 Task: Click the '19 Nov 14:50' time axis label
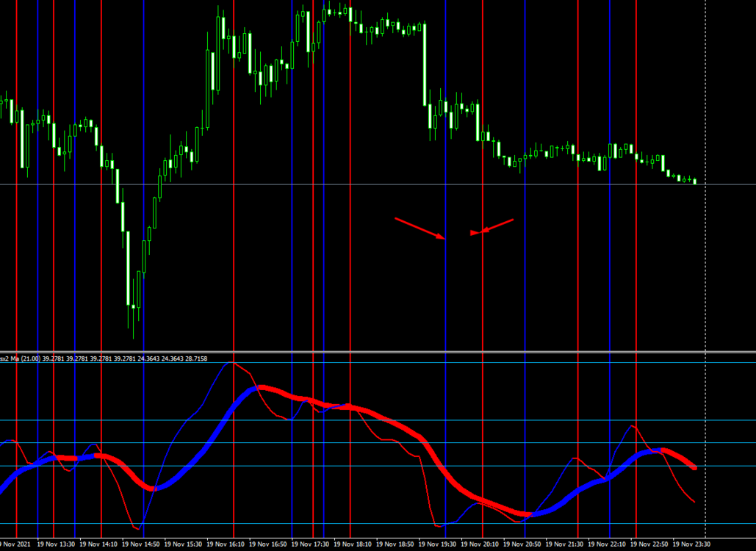[141, 544]
